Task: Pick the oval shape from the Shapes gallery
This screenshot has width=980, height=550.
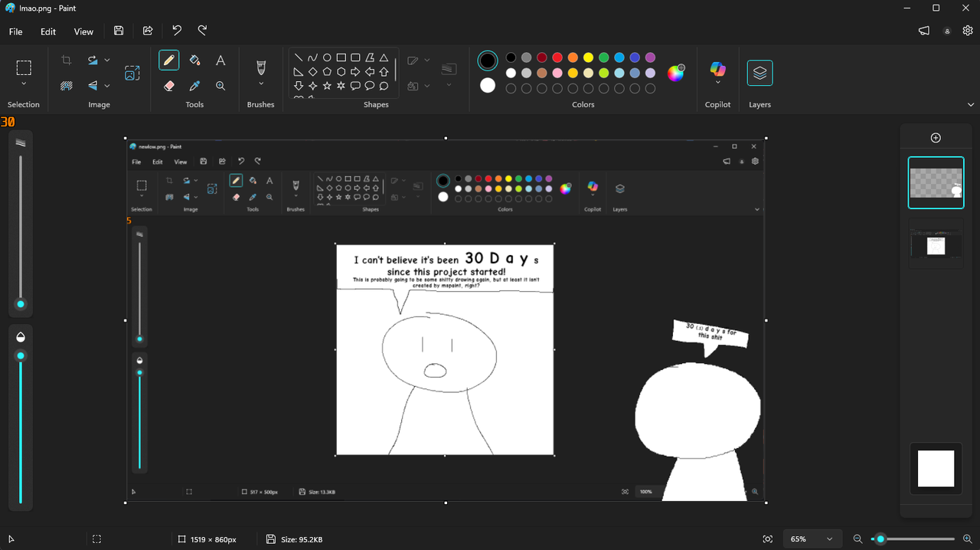Action: [x=326, y=56]
